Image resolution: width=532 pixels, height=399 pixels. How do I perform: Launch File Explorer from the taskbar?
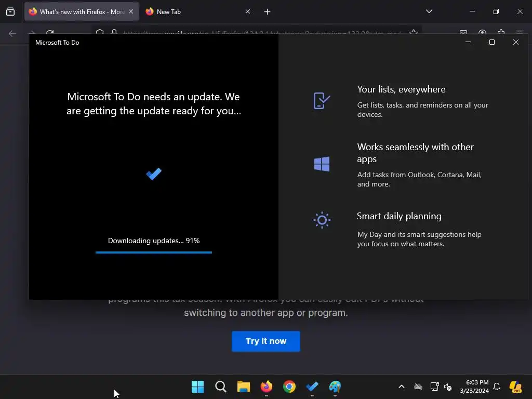tap(243, 387)
